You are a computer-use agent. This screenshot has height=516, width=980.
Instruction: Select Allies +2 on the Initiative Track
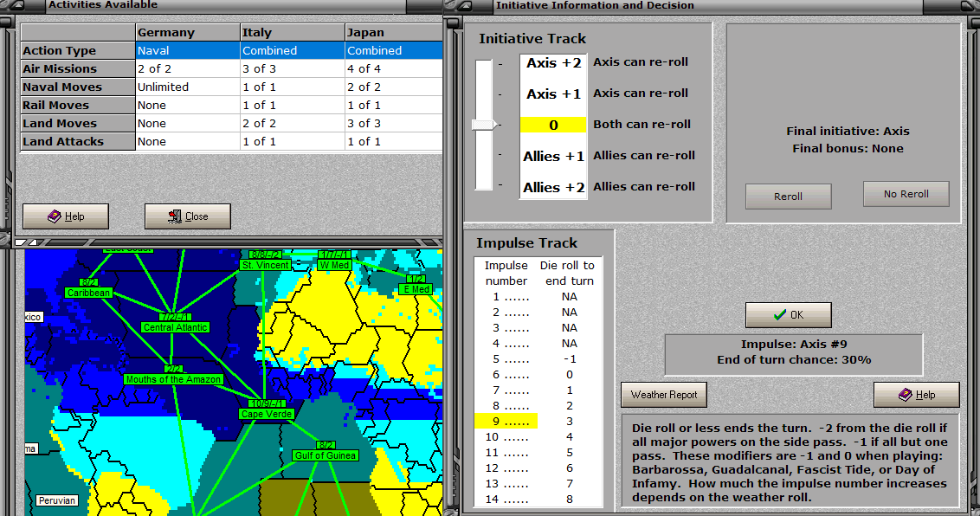click(x=553, y=187)
